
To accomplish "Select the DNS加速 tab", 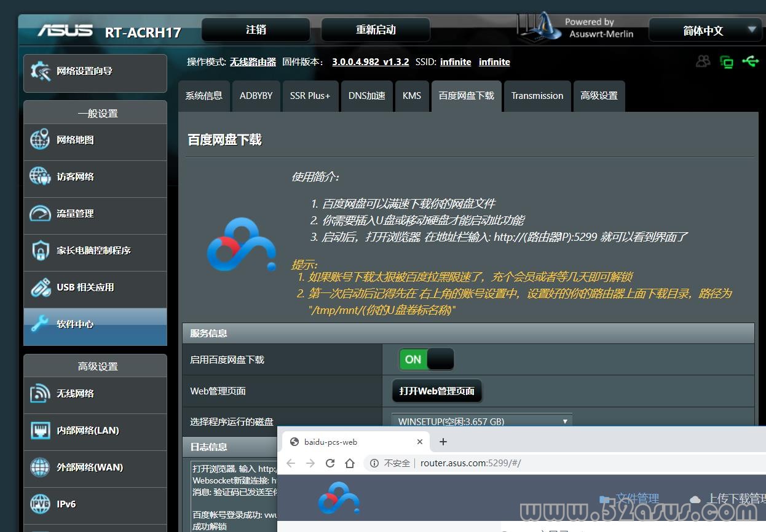I will (367, 96).
